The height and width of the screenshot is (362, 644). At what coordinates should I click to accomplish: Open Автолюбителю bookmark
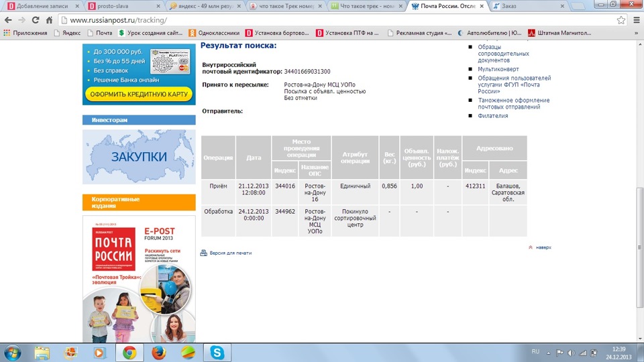pyautogui.click(x=490, y=33)
